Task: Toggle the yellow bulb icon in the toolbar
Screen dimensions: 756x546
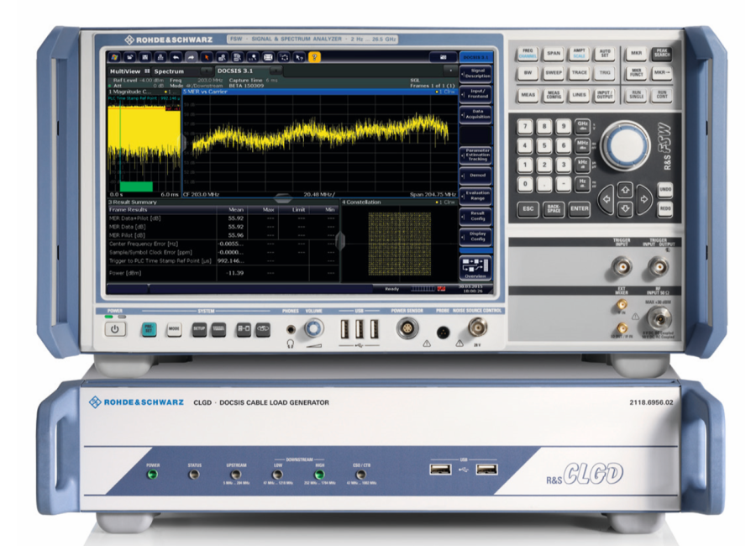Action: 315,55
